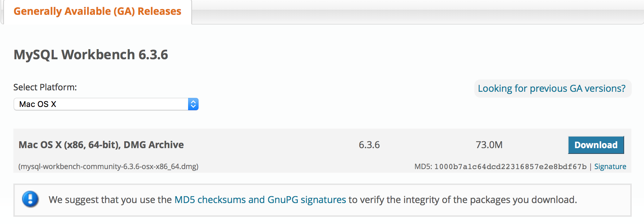Select the 'Mac OS X (x86, 64-bit), DMG Archive' title

pyautogui.click(x=101, y=145)
